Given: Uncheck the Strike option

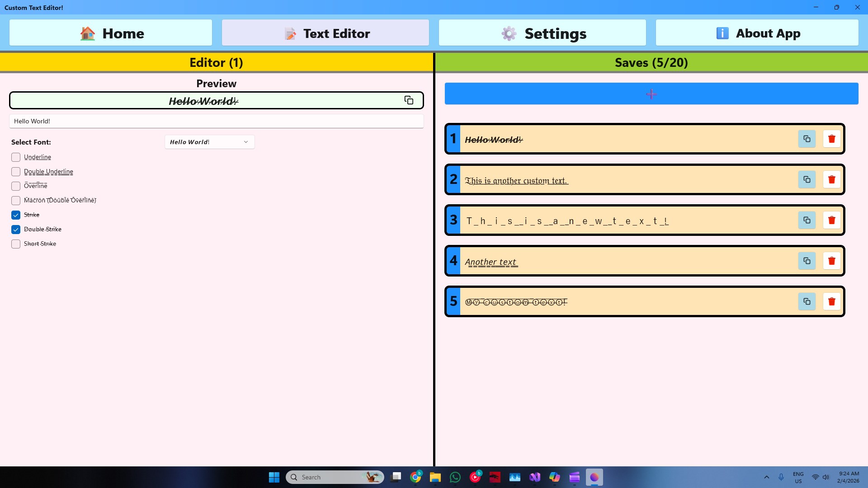Looking at the screenshot, I should 16,215.
